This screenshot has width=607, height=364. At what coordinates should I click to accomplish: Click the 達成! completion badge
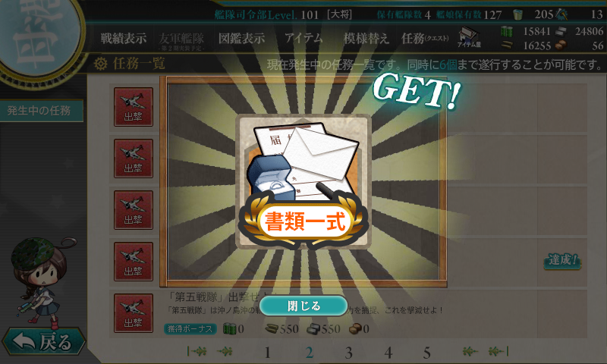(562, 260)
